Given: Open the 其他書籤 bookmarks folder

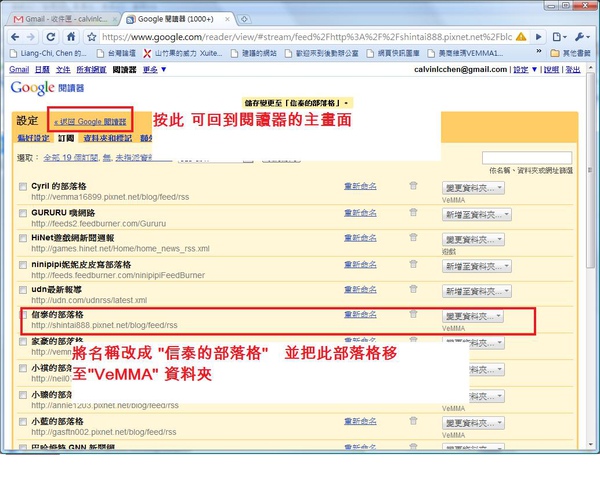Looking at the screenshot, I should point(570,53).
